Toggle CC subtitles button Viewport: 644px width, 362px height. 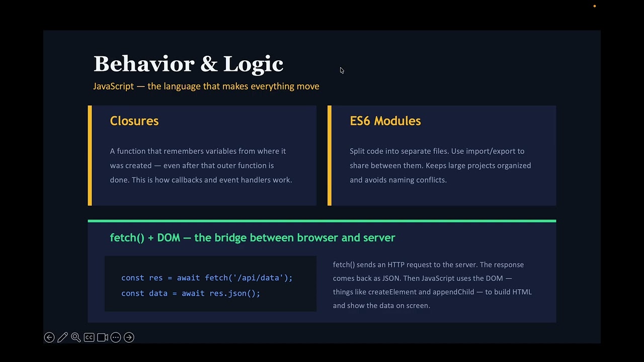click(89, 337)
